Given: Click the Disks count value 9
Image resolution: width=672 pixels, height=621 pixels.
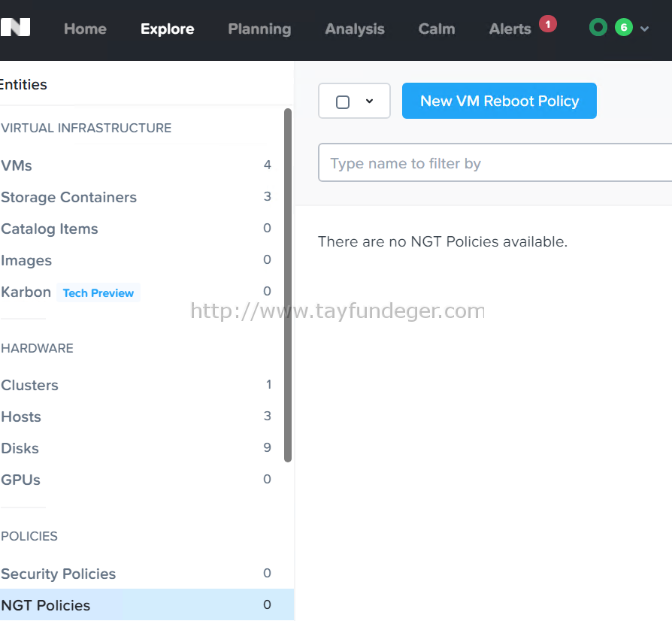Looking at the screenshot, I should (268, 447).
